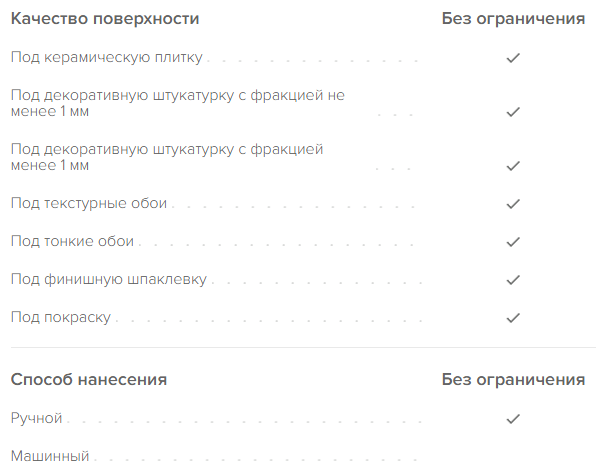Click the Машинный application method label
This screenshot has height=473, width=612.
tap(50, 456)
